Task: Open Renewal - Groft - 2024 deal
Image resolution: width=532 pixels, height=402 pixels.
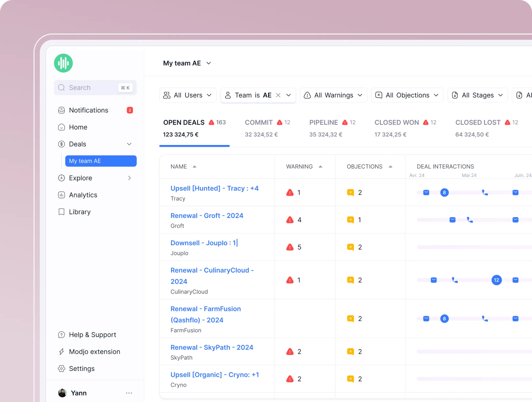Action: (207, 216)
